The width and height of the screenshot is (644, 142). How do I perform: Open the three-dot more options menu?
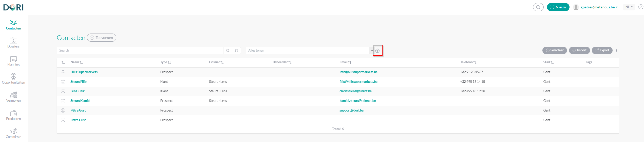point(616,51)
